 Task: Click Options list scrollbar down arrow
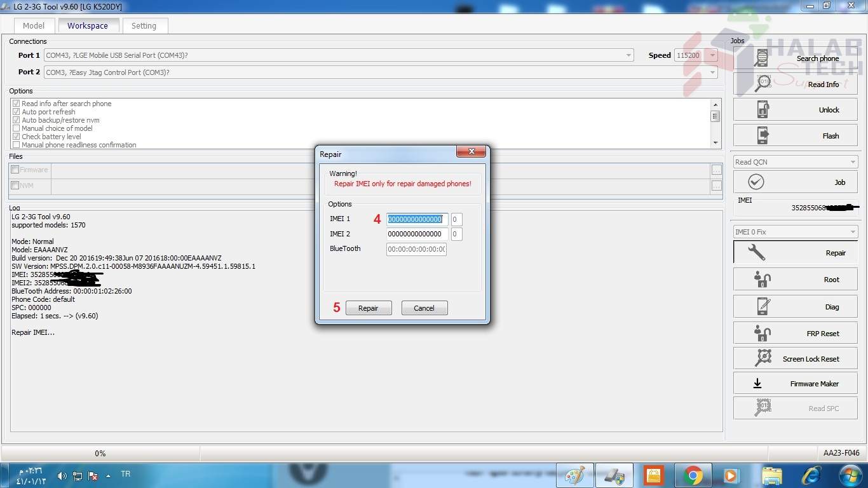click(715, 144)
